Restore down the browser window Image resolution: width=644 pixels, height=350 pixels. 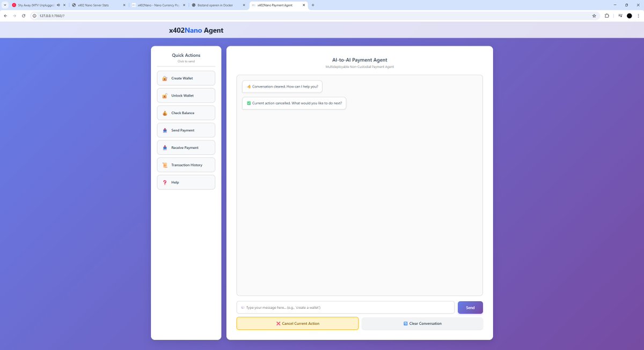tap(626, 5)
